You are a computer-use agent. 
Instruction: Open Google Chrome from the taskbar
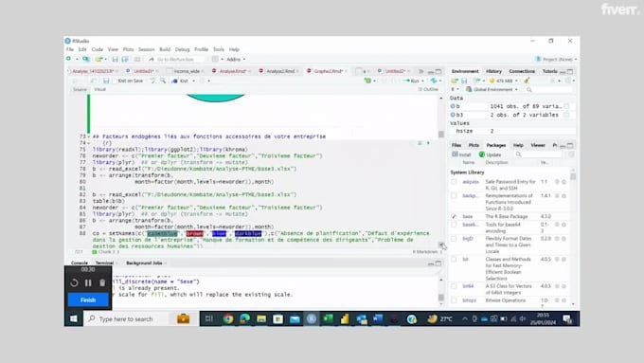[228, 318]
